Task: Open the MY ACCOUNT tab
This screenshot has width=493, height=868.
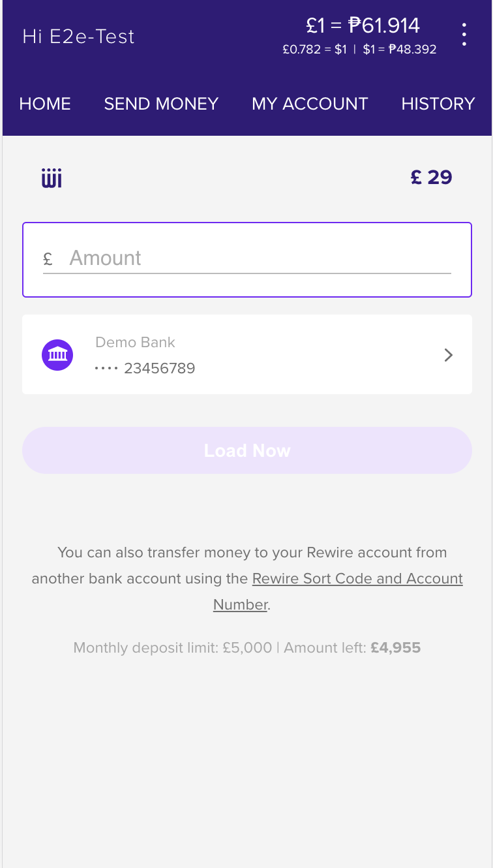Action: (x=310, y=104)
